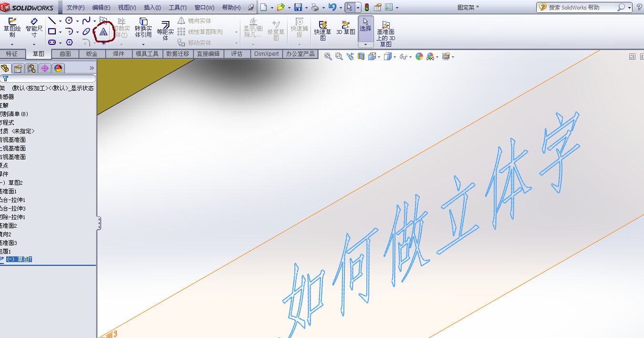Open the view orientation dropdown
The image size is (644, 338).
(378, 56)
